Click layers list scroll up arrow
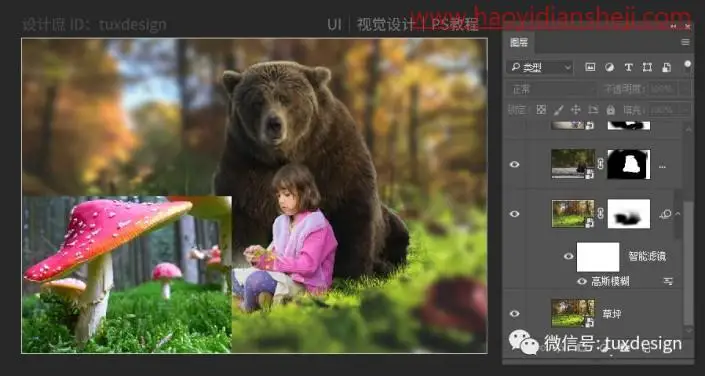Image resolution: width=705 pixels, height=376 pixels. pyautogui.click(x=688, y=130)
